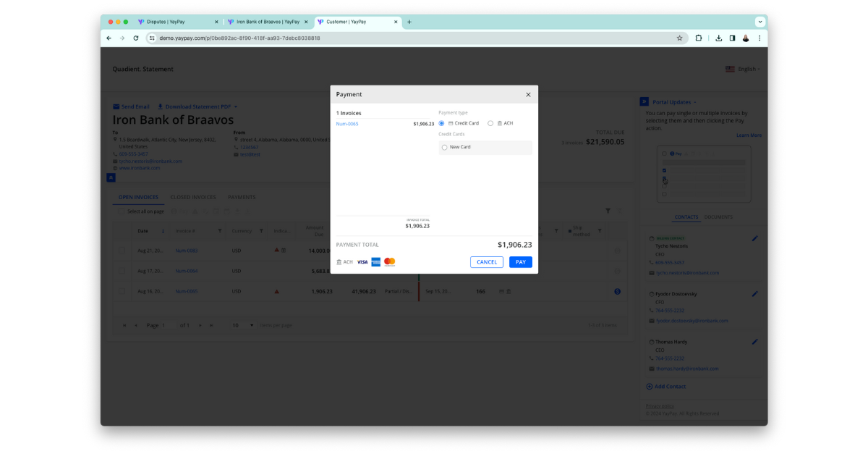The image size is (868, 454).
Task: Open the Portal Updates dropdown
Action: point(673,102)
